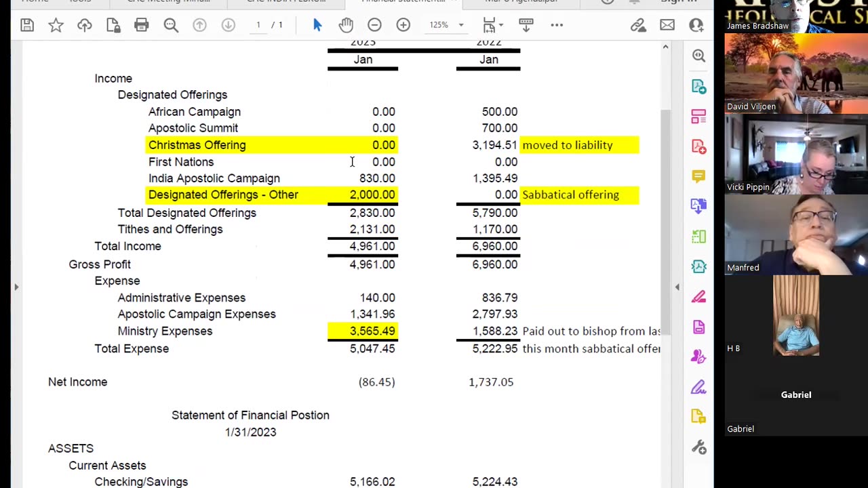Select H B's video thumbnail
The width and height of the screenshot is (868, 488).
coord(796,315)
